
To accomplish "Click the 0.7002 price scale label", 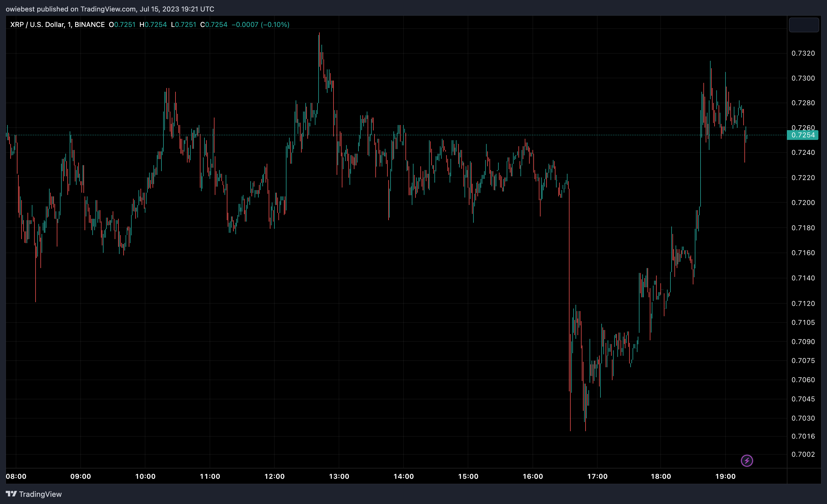I will tap(803, 454).
